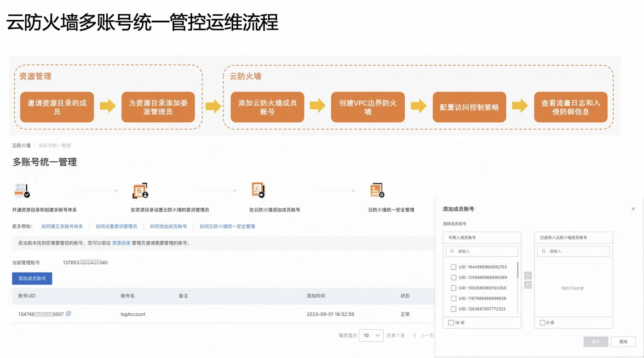The height and width of the screenshot is (358, 644).
Task: Open the page size dropdown showing 10
Action: click(x=371, y=335)
